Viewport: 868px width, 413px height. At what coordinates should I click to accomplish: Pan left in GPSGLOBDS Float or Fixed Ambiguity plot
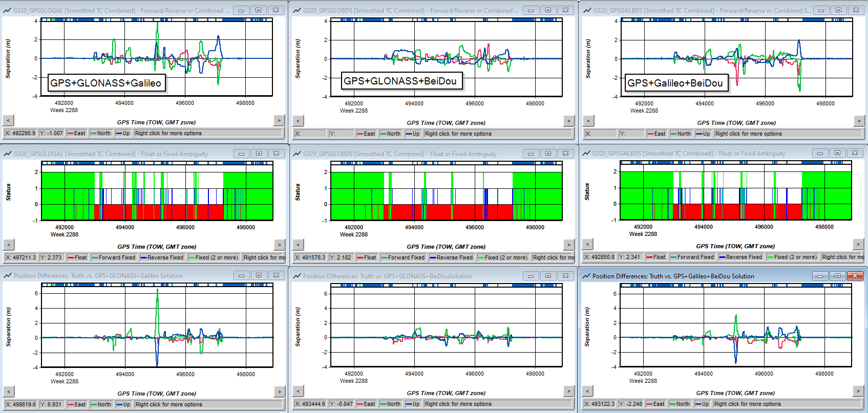coord(298,245)
